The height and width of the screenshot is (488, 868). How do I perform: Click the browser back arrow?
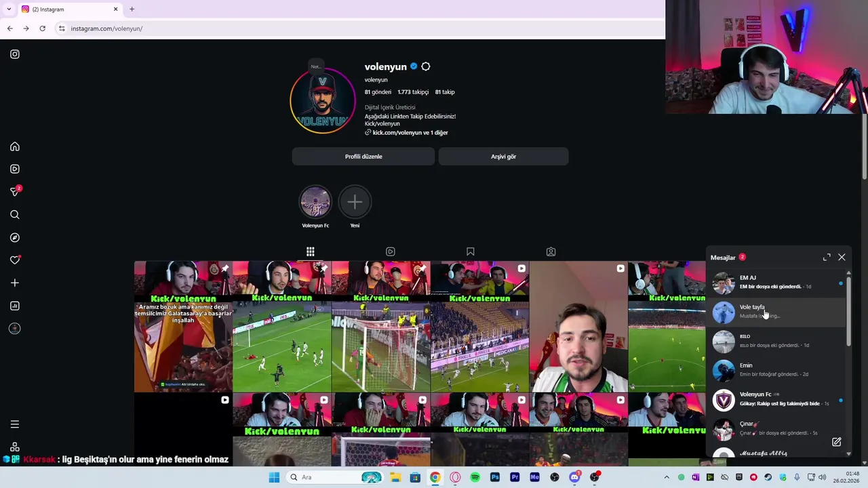[9, 28]
